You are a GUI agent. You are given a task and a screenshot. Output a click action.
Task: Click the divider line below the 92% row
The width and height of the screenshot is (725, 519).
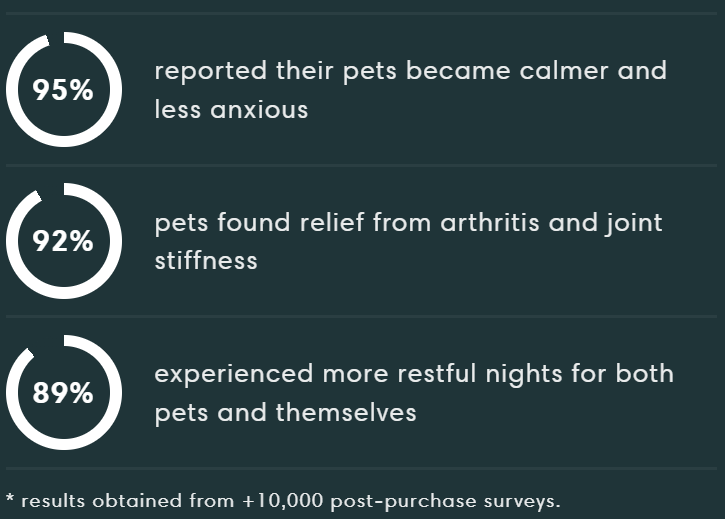click(361, 317)
